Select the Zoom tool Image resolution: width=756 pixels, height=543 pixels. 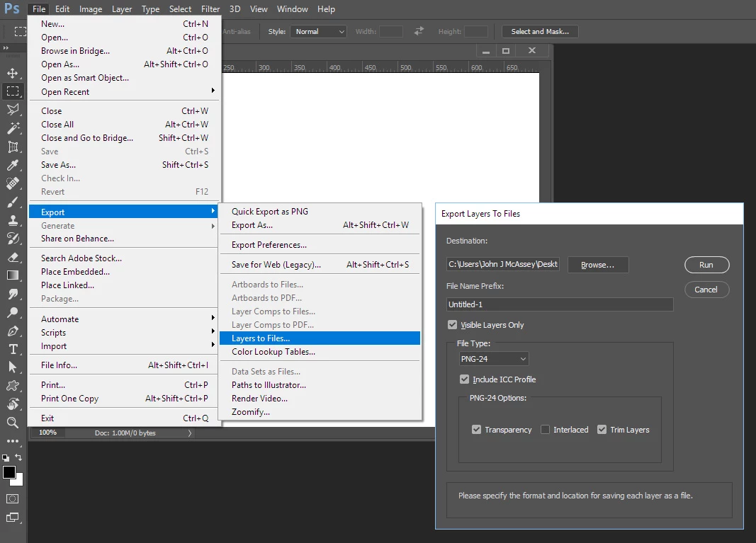[13, 423]
